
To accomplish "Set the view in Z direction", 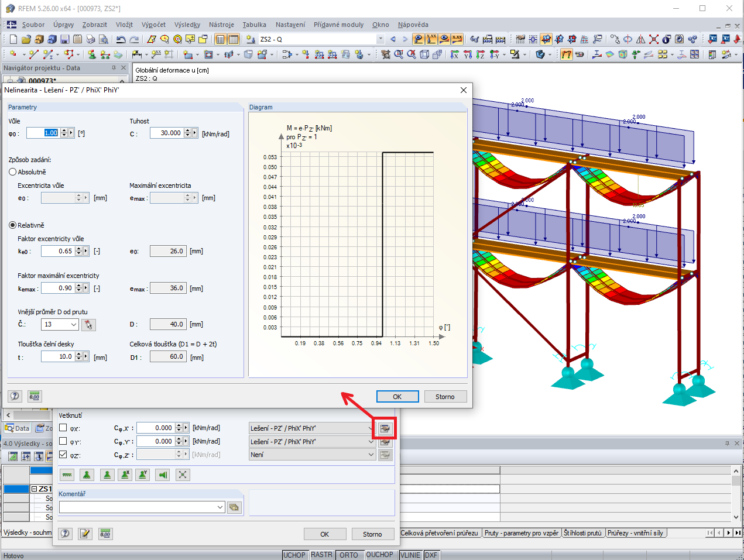I will (481, 54).
